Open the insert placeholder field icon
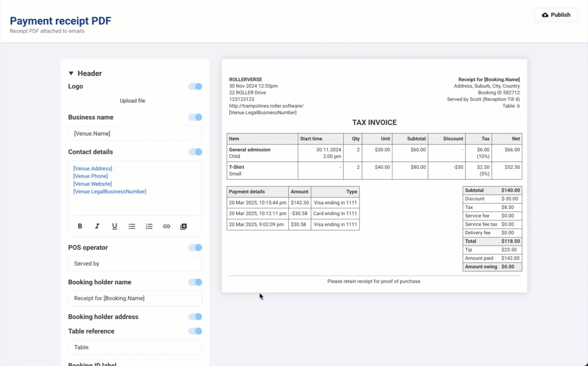The width and height of the screenshot is (588, 366). tap(183, 226)
